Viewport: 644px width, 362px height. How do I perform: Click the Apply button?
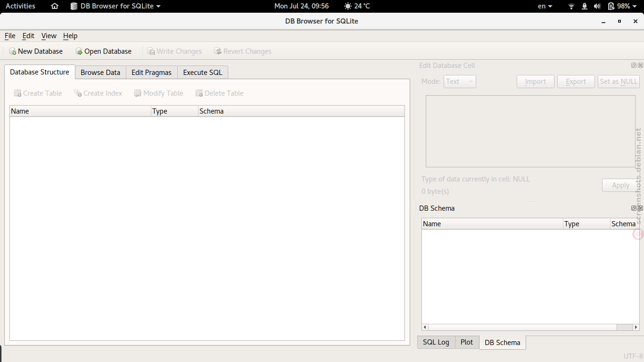coord(621,185)
